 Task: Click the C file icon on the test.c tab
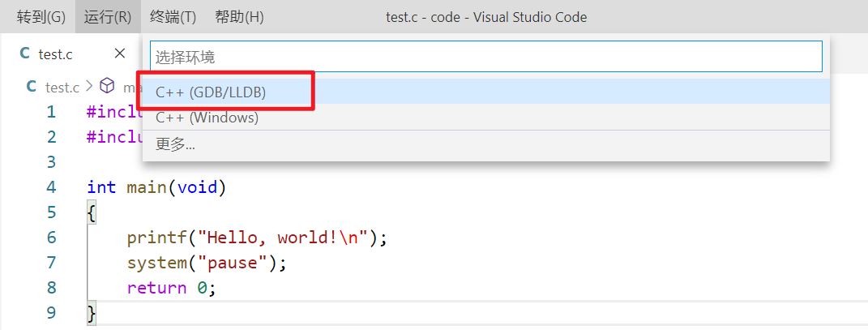(x=24, y=54)
